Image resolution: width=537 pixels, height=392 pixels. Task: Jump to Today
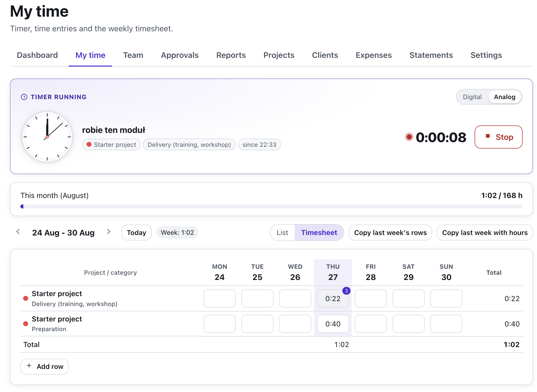tap(136, 233)
